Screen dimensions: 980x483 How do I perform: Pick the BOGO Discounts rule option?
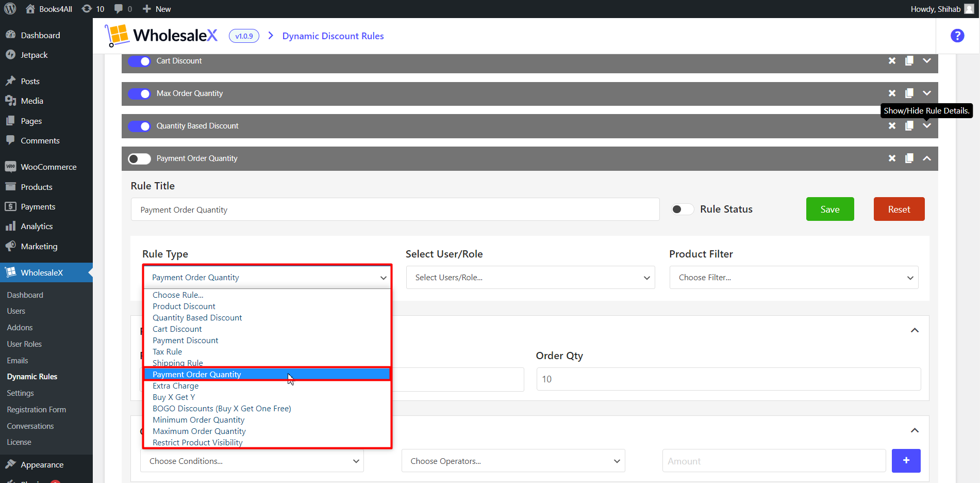tap(267, 409)
